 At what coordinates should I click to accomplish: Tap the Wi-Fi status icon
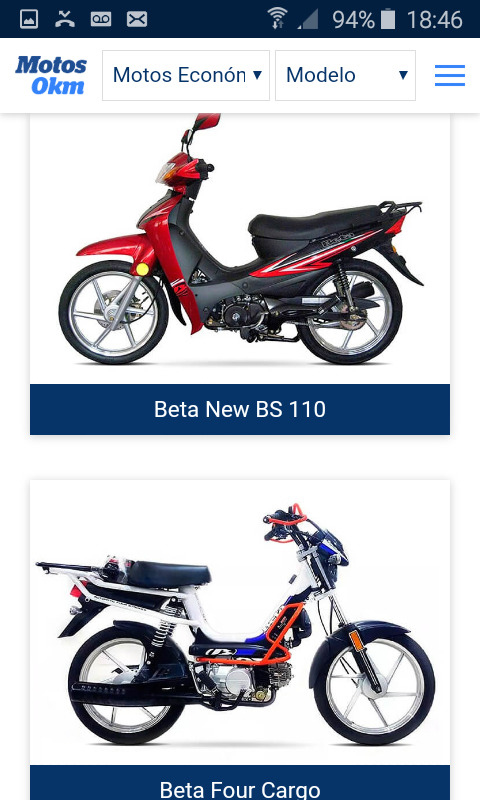click(x=277, y=19)
